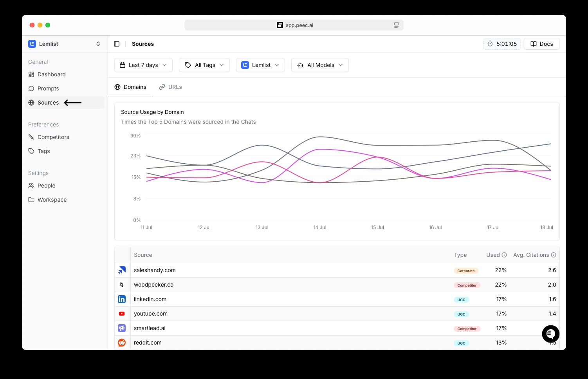Select the Domains tab
Image resolution: width=588 pixels, height=379 pixels.
click(130, 87)
